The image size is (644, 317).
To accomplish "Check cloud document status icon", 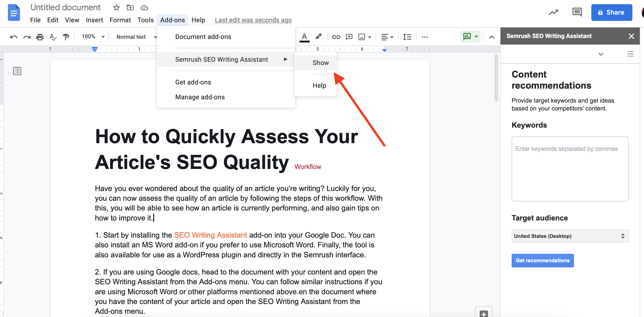I will coord(144,8).
